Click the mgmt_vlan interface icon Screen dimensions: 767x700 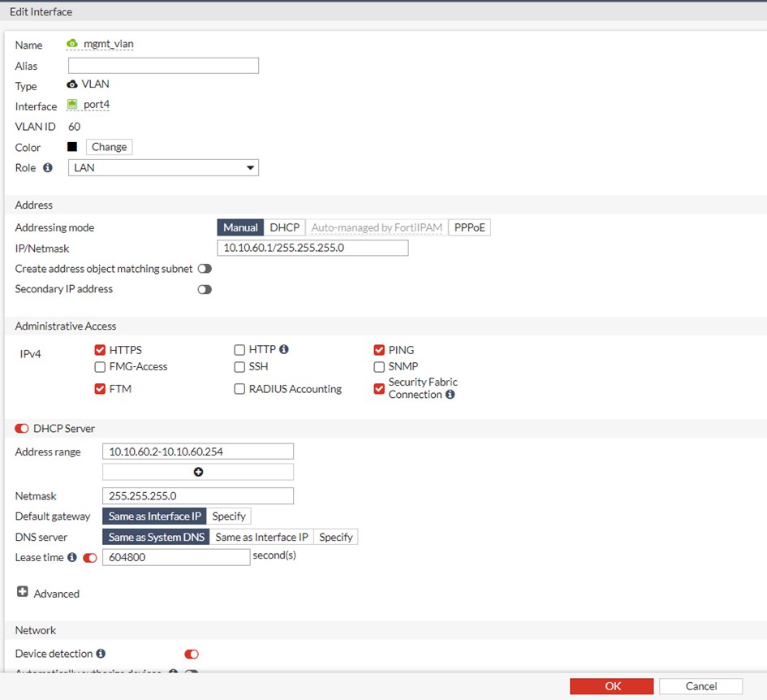71,45
